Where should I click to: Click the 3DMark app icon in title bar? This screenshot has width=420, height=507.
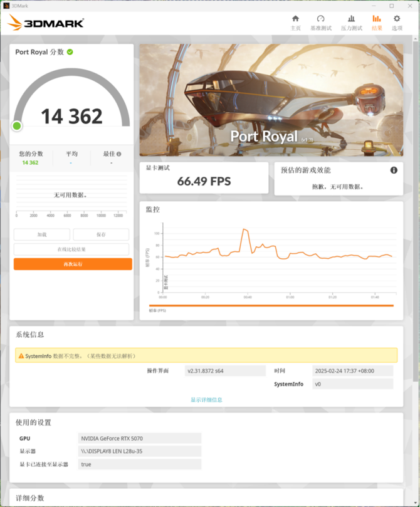pyautogui.click(x=6, y=6)
